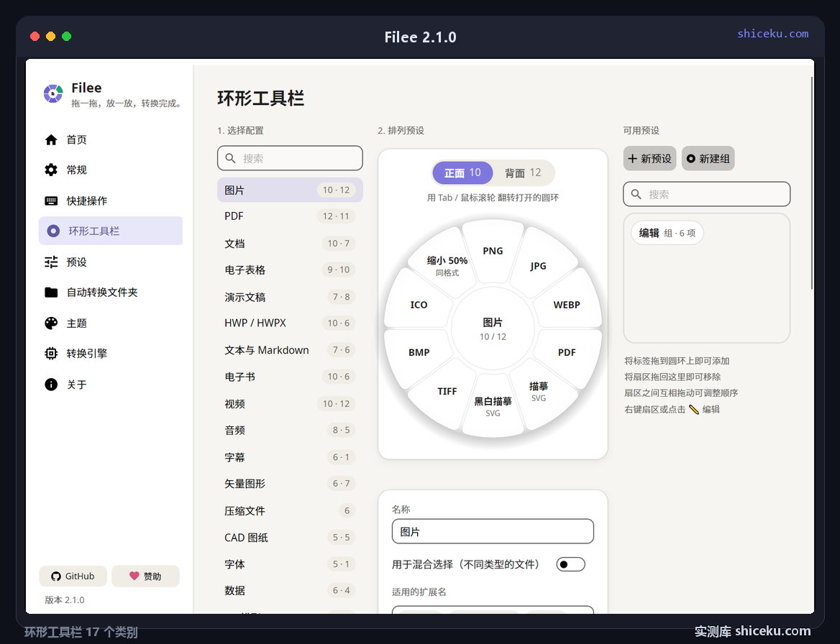Open the 首页 home icon
The width and height of the screenshot is (840, 644).
click(51, 139)
